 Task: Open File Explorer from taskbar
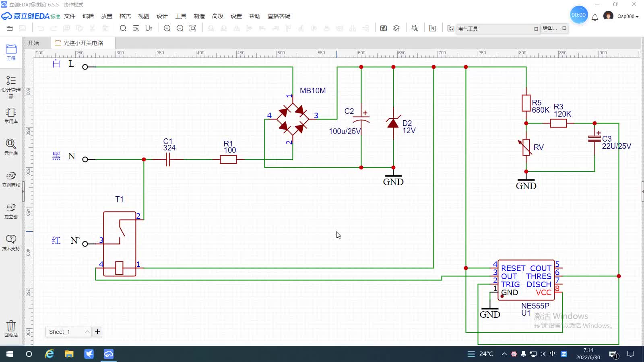coord(69,354)
